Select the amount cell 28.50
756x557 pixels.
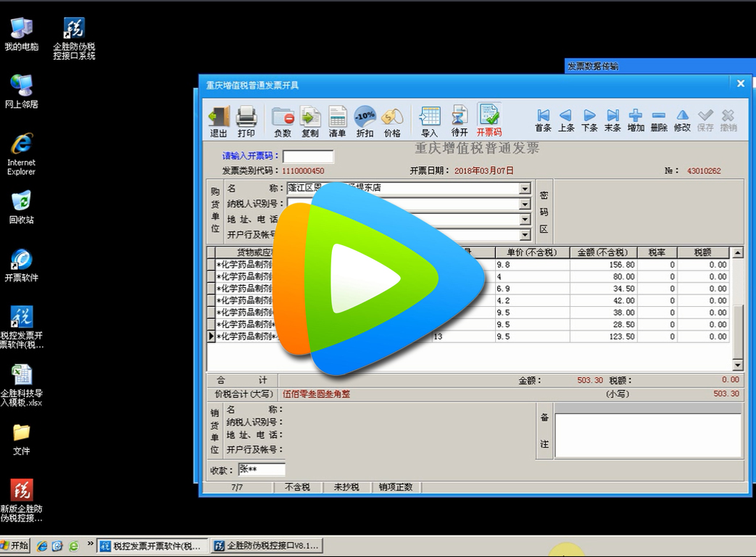[603, 325]
